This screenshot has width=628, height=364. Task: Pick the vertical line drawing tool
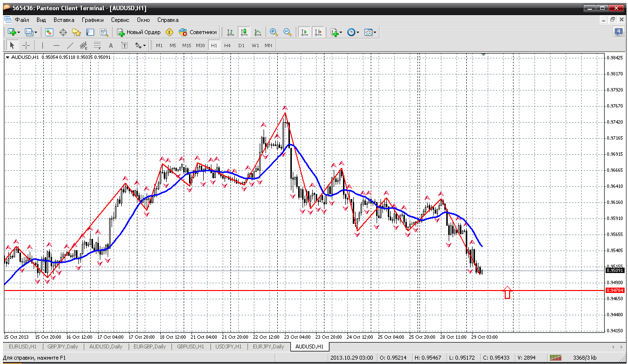[43, 45]
